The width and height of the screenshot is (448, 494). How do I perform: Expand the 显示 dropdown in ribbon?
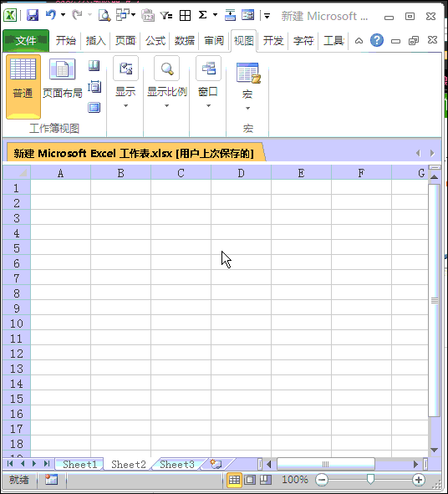coord(125,83)
